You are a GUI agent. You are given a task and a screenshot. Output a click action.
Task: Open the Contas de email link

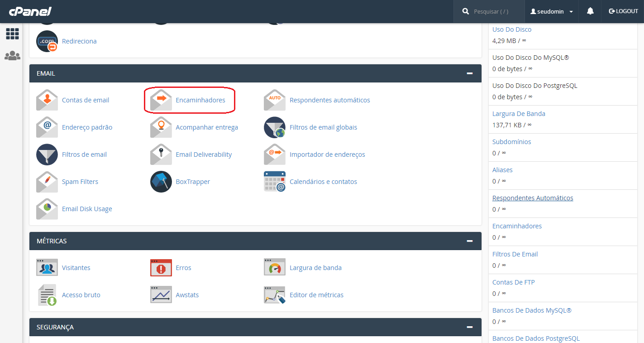[x=86, y=100]
